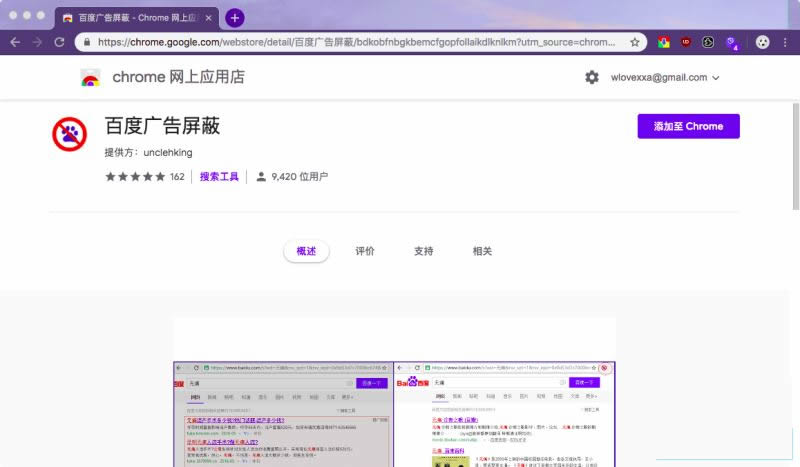Open the Chrome profile avatar
The width and height of the screenshot is (800, 467).
point(762,42)
